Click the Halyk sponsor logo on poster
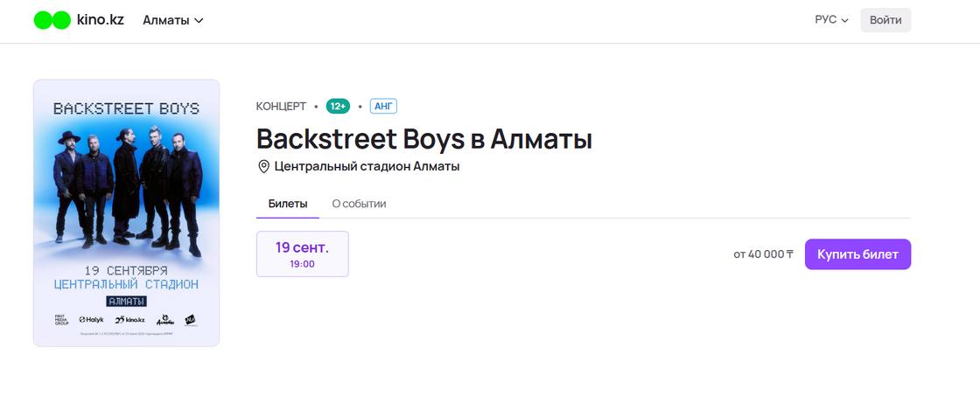 (x=91, y=319)
